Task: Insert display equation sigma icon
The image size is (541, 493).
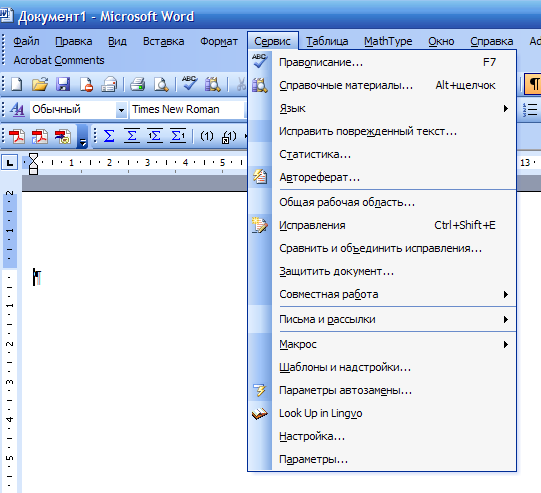Action: 132,136
